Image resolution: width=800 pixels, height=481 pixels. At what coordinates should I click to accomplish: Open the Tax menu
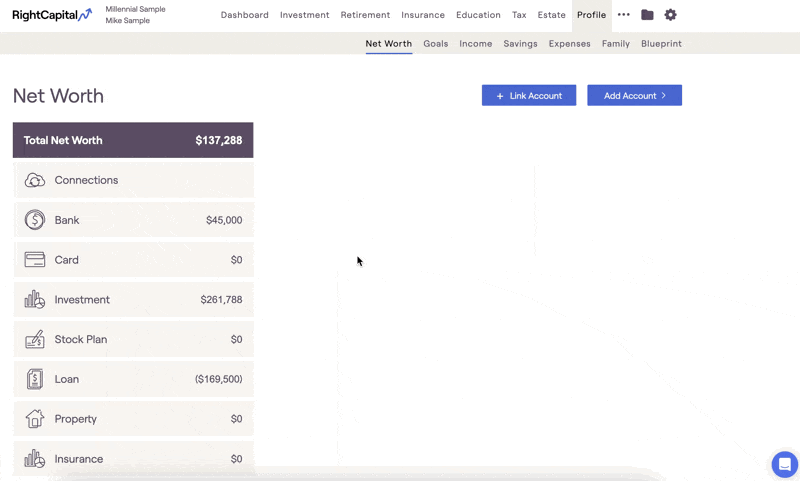pyautogui.click(x=519, y=15)
